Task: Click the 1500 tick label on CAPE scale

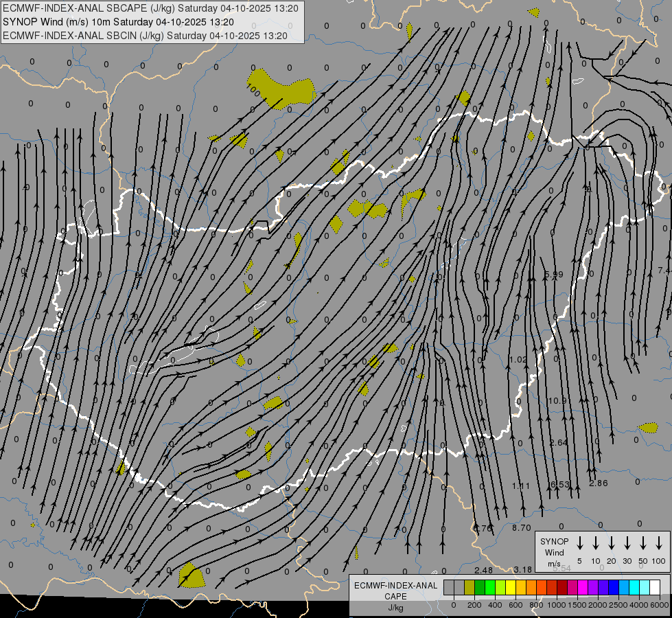Action: pos(577,605)
